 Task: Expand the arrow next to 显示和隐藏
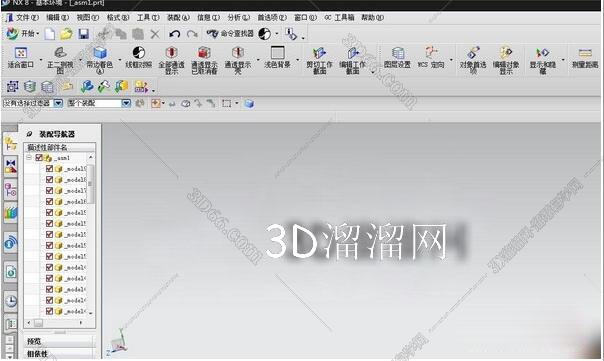click(x=563, y=60)
